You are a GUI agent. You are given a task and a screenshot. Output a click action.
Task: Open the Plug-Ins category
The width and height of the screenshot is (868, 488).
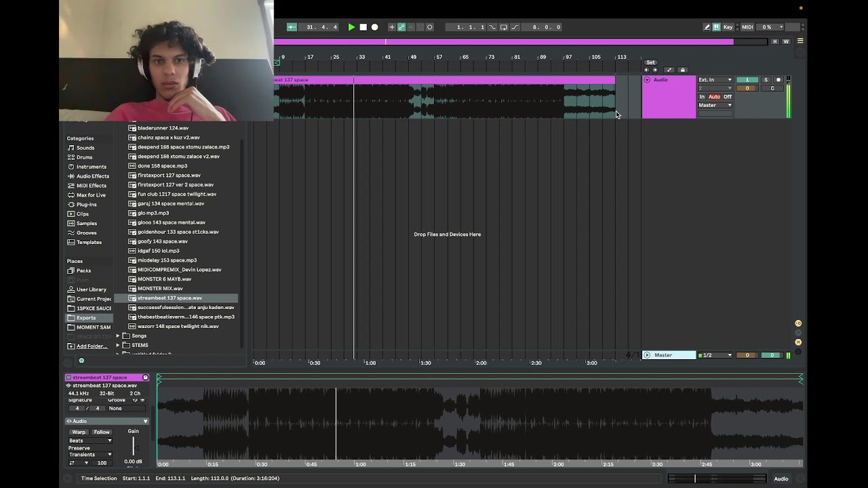[x=86, y=205]
